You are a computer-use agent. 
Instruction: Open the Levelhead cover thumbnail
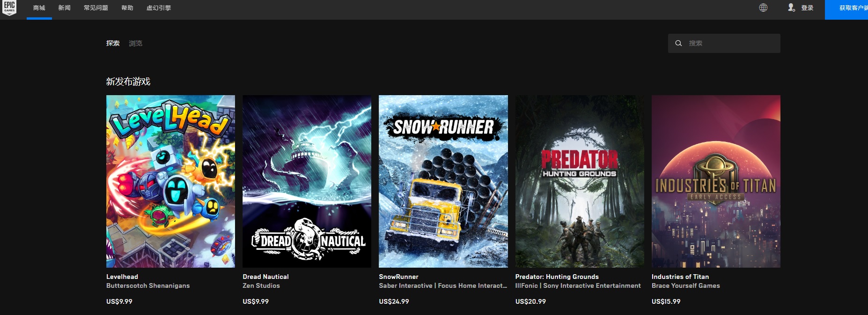(x=170, y=181)
